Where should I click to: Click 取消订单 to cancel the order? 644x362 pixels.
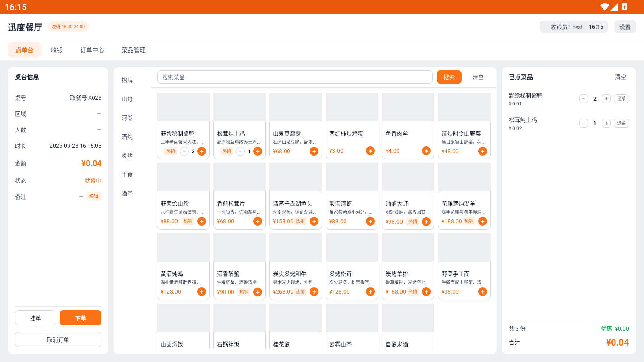pos(58,339)
